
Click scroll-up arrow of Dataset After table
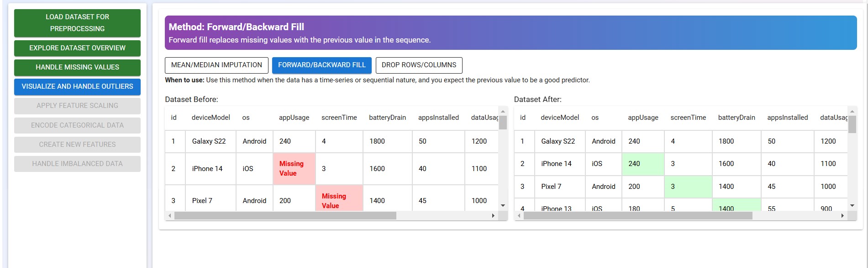(x=852, y=111)
